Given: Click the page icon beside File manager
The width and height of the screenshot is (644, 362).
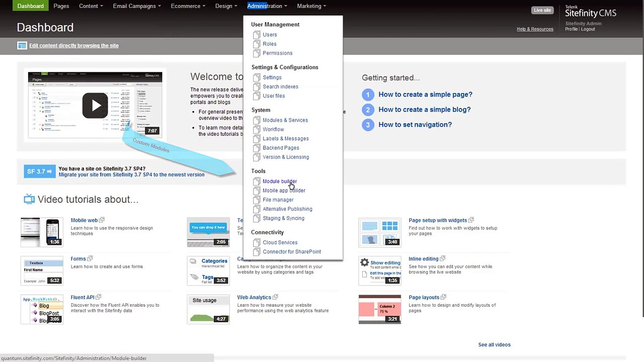Looking at the screenshot, I should click(x=257, y=200).
